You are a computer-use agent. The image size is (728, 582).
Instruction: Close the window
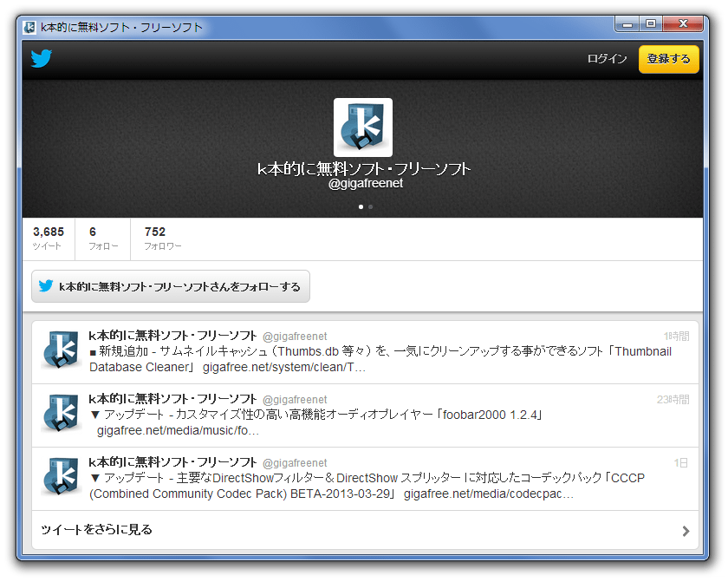coord(683,23)
